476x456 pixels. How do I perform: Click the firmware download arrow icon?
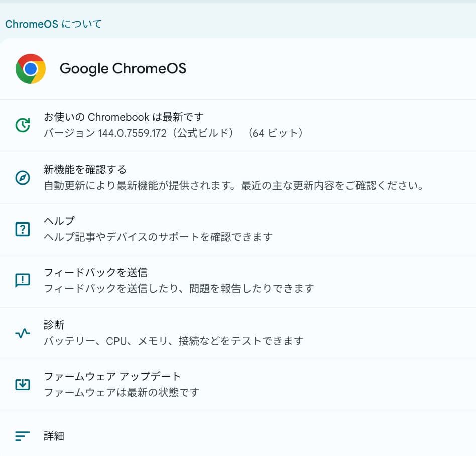point(22,385)
